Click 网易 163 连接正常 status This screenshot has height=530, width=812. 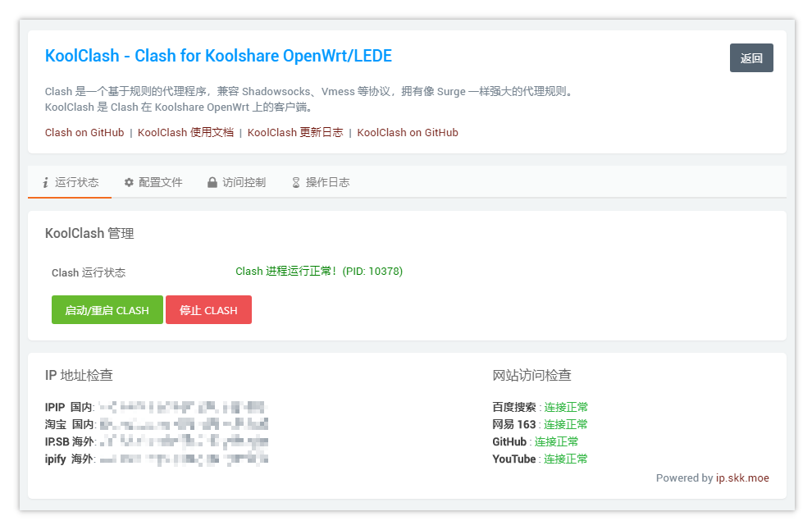pyautogui.click(x=565, y=425)
